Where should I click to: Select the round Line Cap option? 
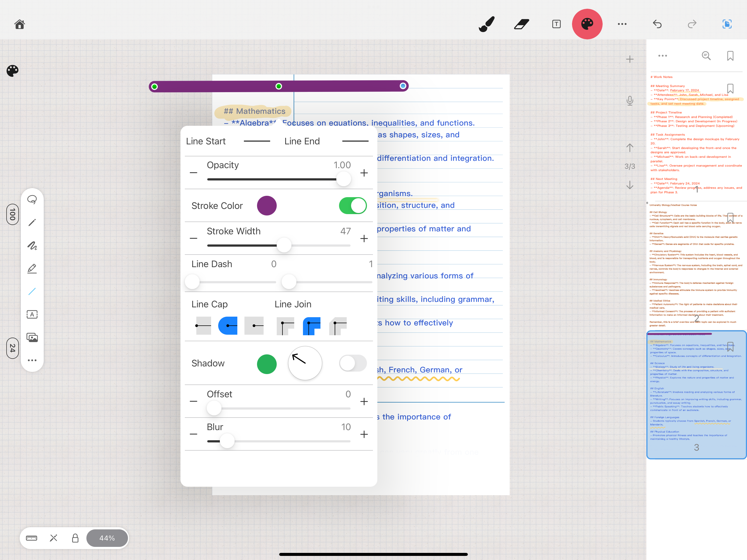tap(228, 326)
